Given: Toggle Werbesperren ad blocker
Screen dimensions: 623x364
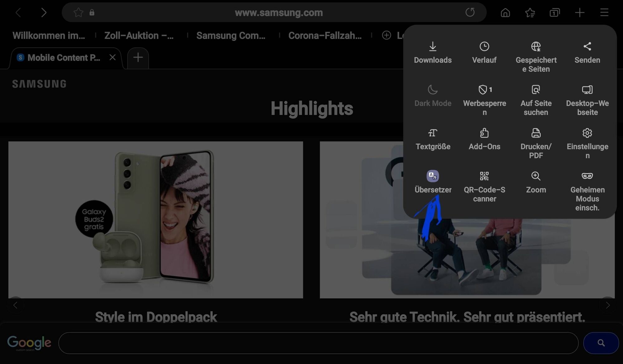Looking at the screenshot, I should tap(484, 100).
